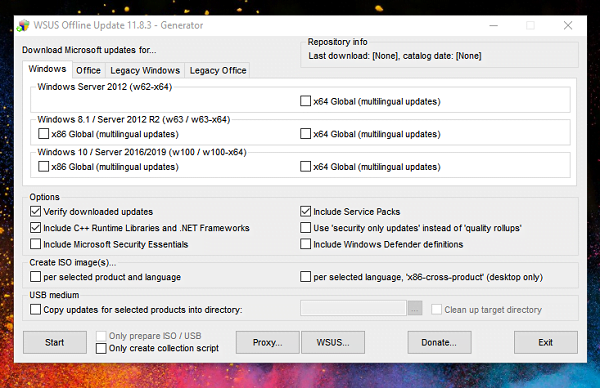This screenshot has height=388, width=600.
Task: Check ISO per selected product and language
Action: [35, 277]
